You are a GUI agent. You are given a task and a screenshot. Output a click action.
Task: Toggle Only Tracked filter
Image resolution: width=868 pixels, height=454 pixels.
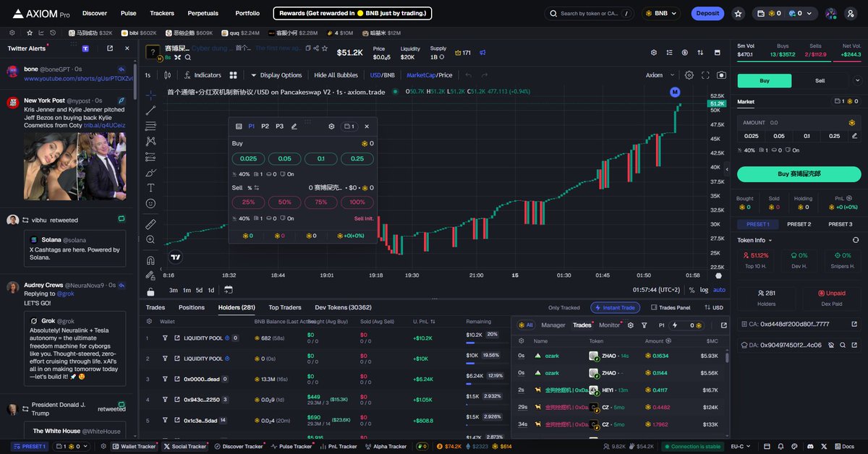click(564, 308)
